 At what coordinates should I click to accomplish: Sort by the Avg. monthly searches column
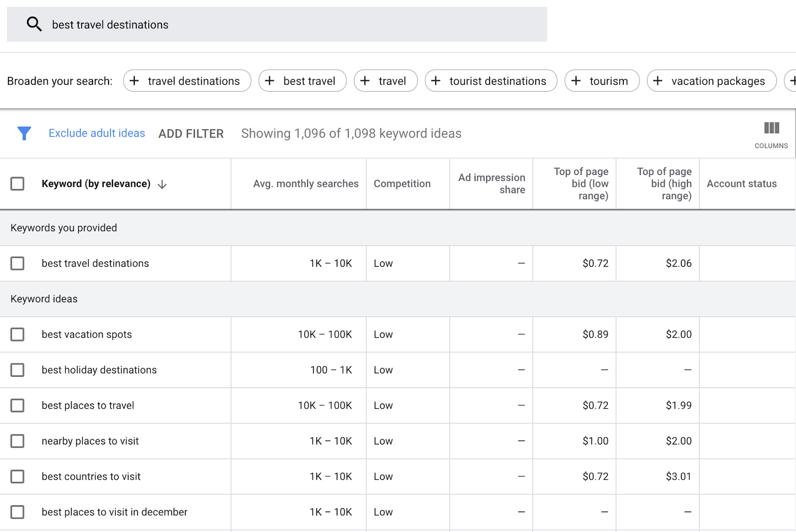pyautogui.click(x=305, y=183)
